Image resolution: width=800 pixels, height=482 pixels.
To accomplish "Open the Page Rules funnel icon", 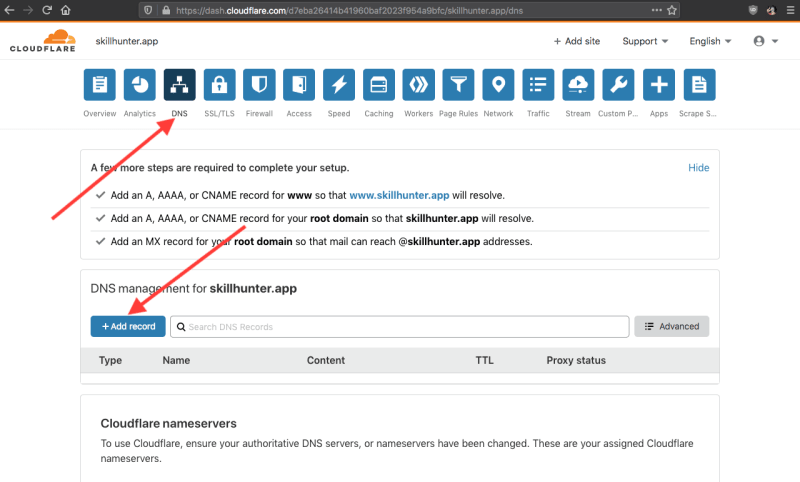I will pyautogui.click(x=458, y=85).
